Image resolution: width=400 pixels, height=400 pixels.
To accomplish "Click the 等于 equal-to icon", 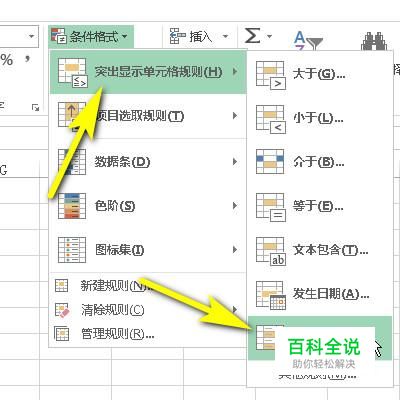I will point(270,207).
